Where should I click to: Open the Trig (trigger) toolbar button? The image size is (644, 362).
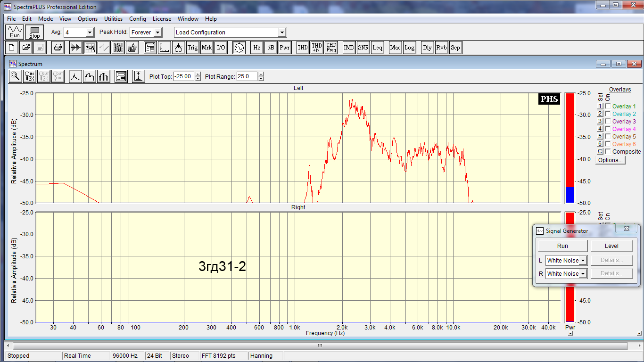coord(192,48)
